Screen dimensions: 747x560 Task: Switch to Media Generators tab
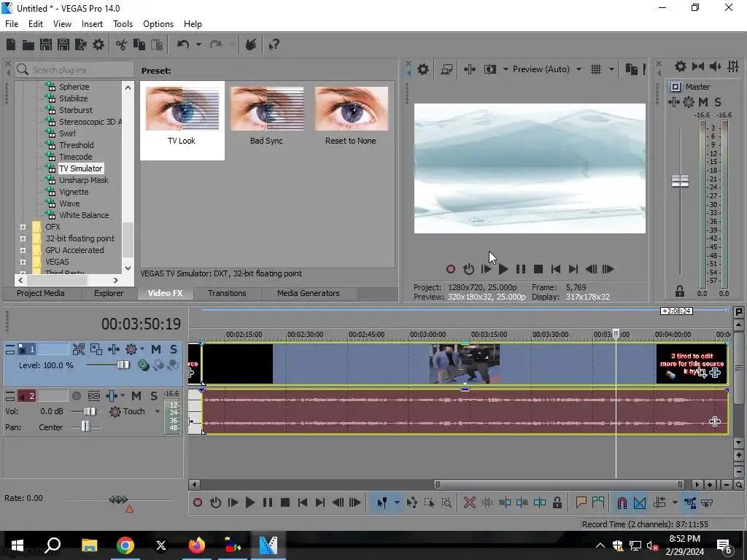click(x=309, y=293)
